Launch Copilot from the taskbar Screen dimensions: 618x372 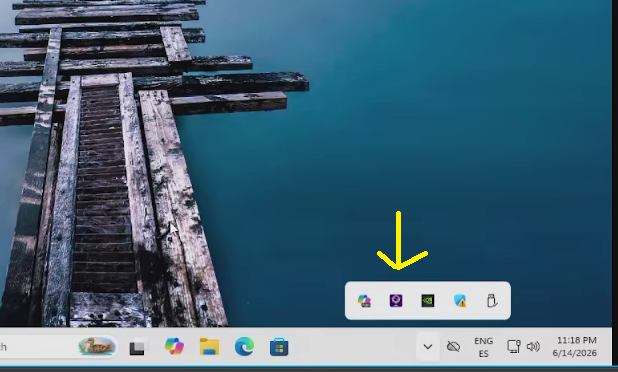(x=174, y=347)
